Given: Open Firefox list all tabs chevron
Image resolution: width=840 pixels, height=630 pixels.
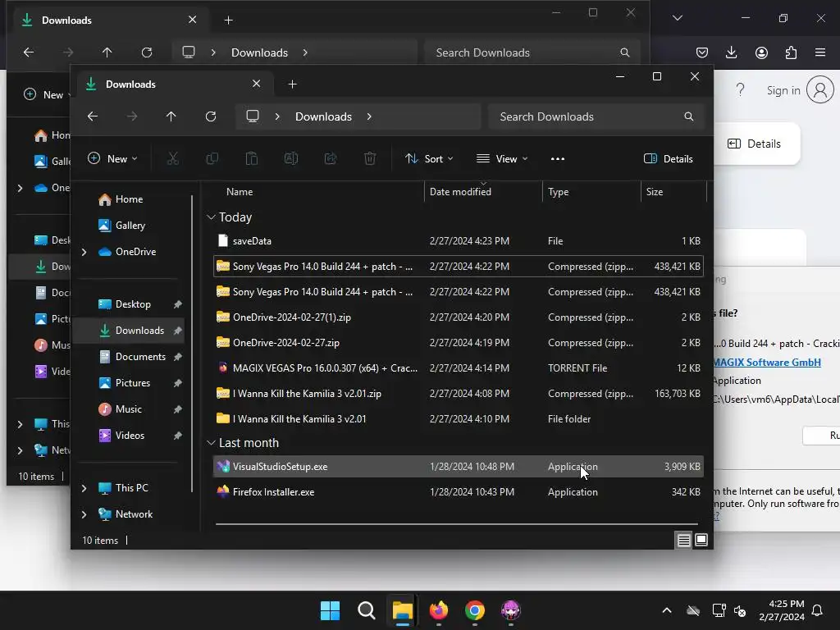Looking at the screenshot, I should [x=677, y=18].
